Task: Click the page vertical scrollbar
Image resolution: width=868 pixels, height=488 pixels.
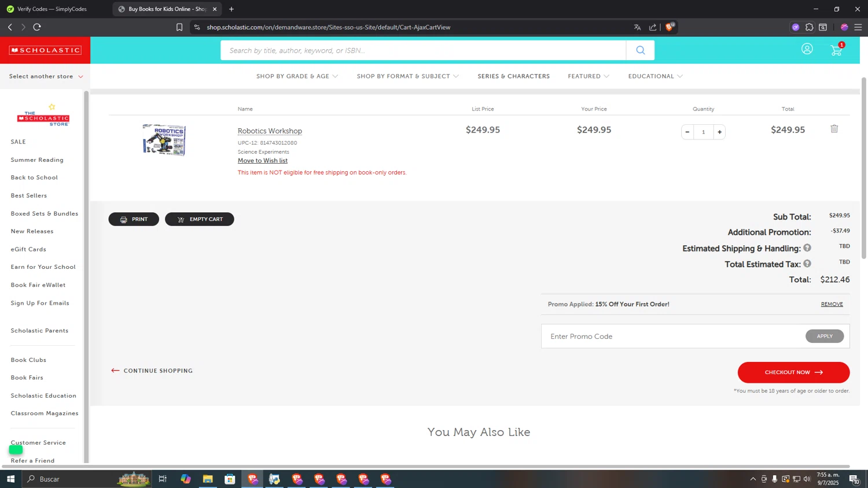Action: (x=863, y=168)
